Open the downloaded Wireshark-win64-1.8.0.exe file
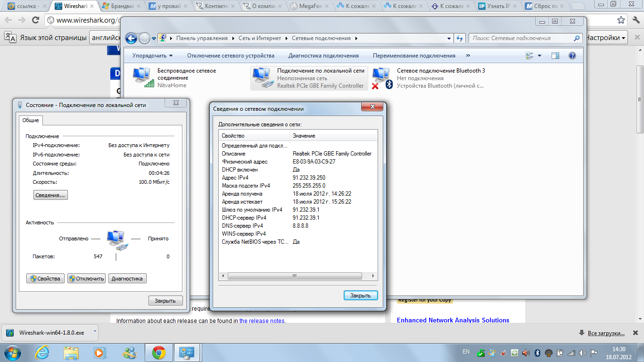644x362 pixels. pyautogui.click(x=47, y=332)
